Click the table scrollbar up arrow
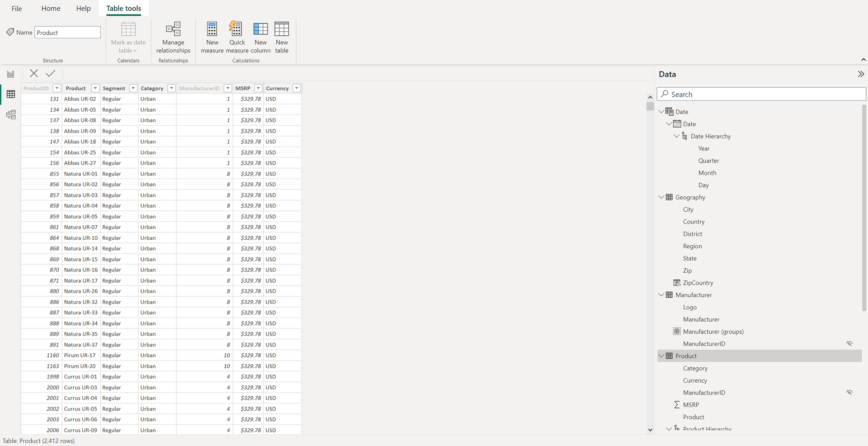868x446 pixels. tap(650, 97)
